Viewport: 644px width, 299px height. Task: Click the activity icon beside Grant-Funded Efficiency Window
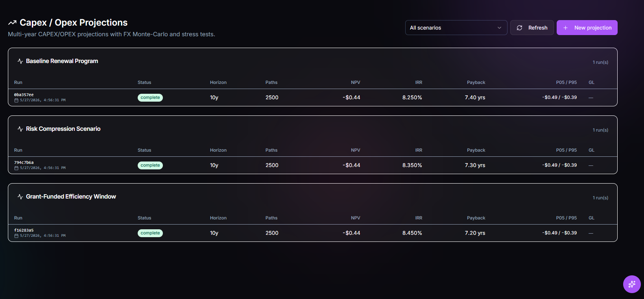[x=20, y=197]
